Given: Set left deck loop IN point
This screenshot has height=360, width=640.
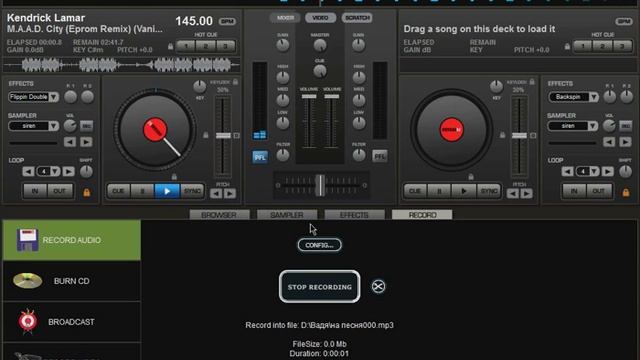Looking at the screenshot, I should coord(35,191).
